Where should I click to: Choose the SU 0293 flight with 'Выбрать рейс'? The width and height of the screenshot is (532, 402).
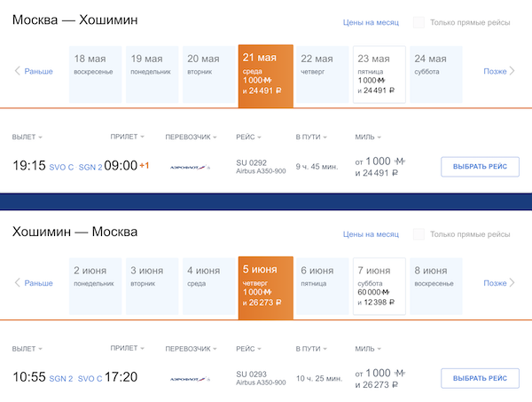(479, 377)
